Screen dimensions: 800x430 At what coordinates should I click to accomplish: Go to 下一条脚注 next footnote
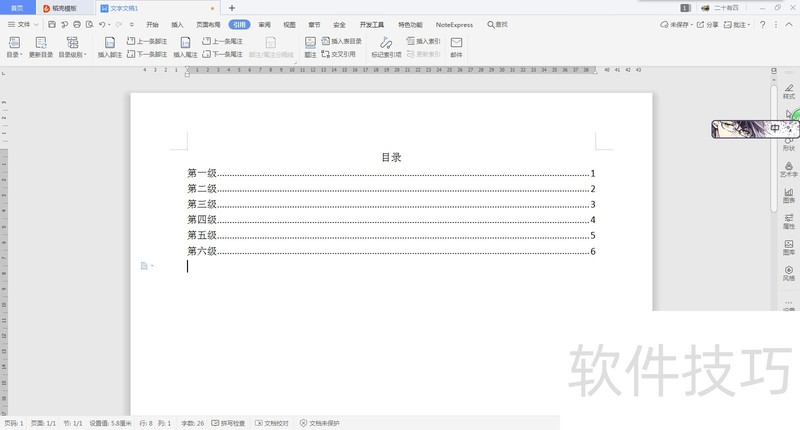pos(147,54)
